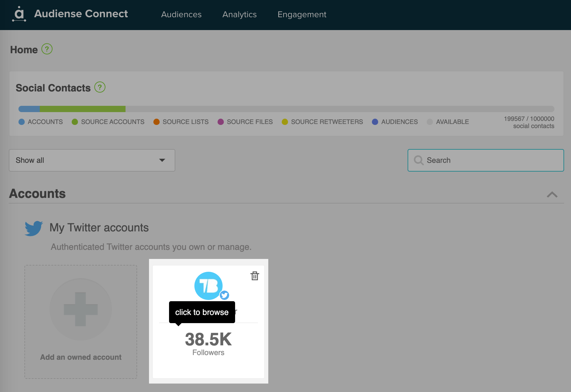This screenshot has height=392, width=571.
Task: Open the Engagement menu
Action: (x=302, y=14)
